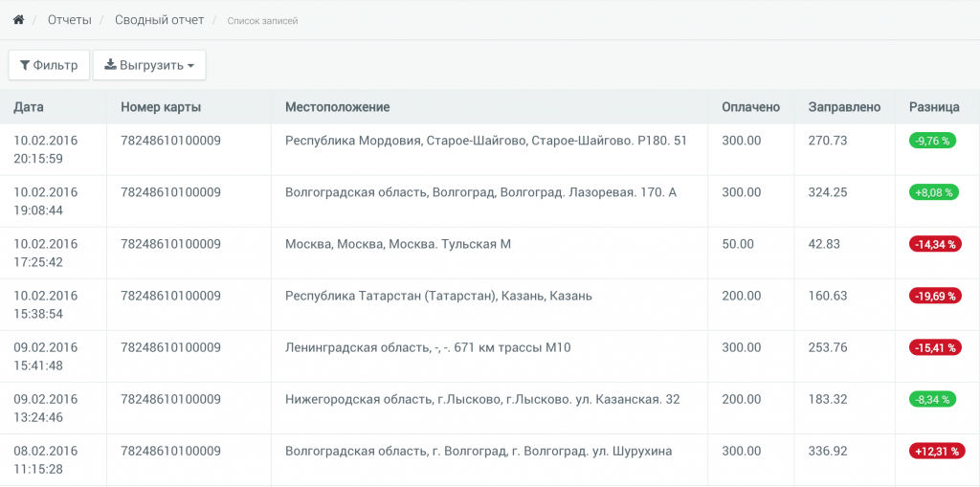Expand the Выгрузить export dropdown
The height and width of the screenshot is (487, 980).
click(149, 65)
